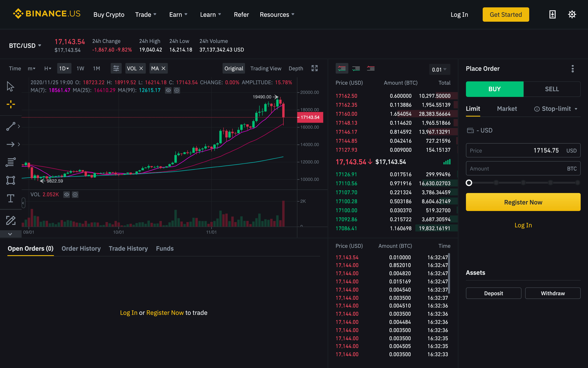Viewport: 588px width, 368px height.
Task: Click the Binance.US logo
Action: pos(47,14)
